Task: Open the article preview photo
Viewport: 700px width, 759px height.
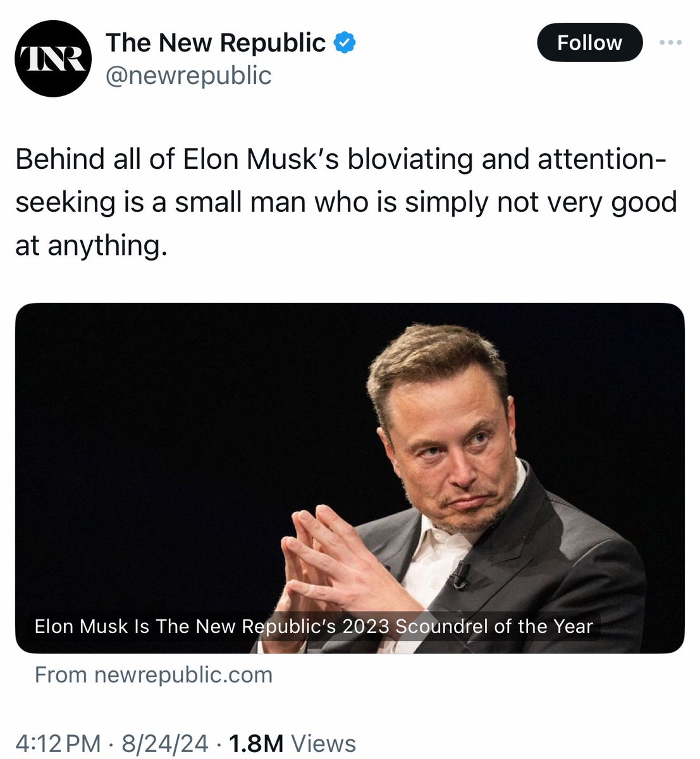Action: click(x=350, y=478)
